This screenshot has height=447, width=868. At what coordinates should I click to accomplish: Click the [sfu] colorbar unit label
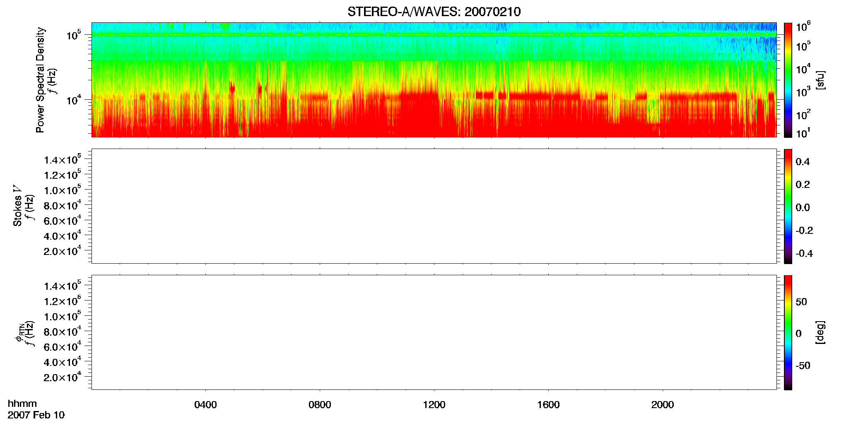(820, 80)
